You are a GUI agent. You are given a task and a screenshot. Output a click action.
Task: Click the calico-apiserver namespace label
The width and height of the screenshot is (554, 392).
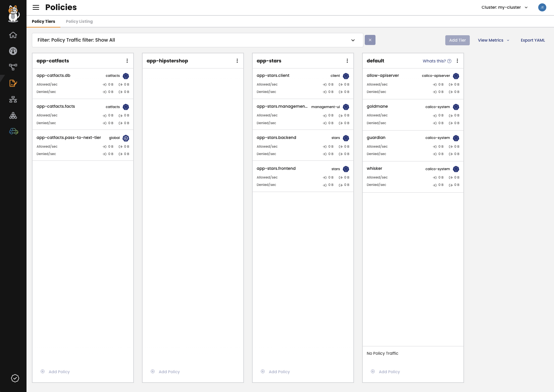click(436, 76)
